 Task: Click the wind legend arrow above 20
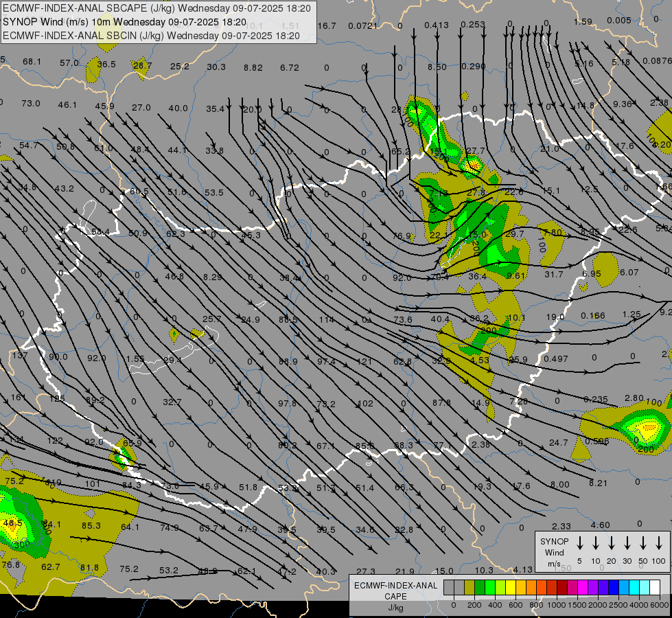[x=611, y=542]
